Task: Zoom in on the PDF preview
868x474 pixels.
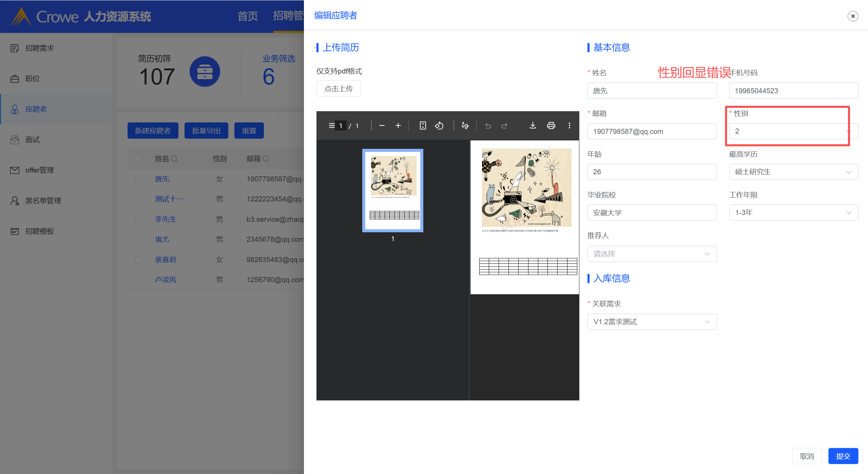Action: coord(398,126)
